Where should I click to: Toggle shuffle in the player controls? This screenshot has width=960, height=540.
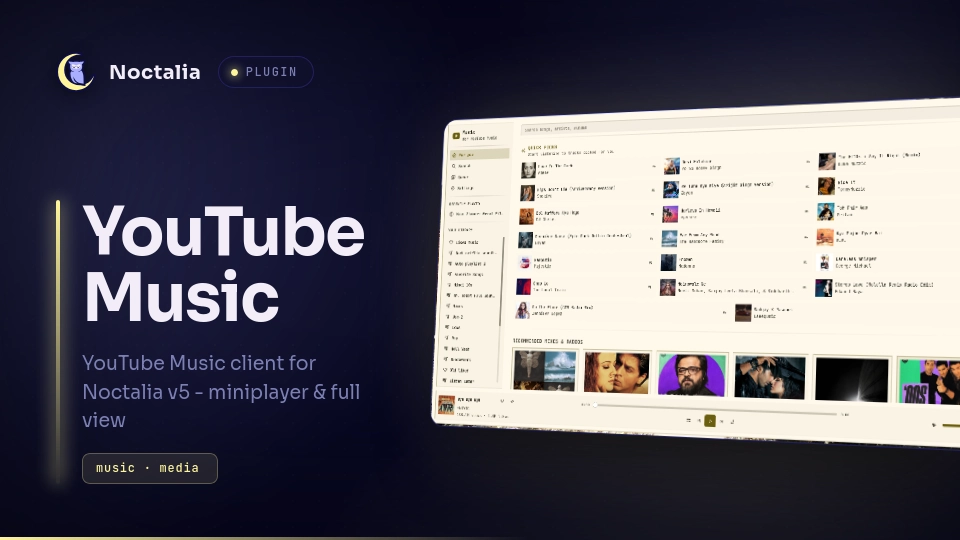(688, 420)
